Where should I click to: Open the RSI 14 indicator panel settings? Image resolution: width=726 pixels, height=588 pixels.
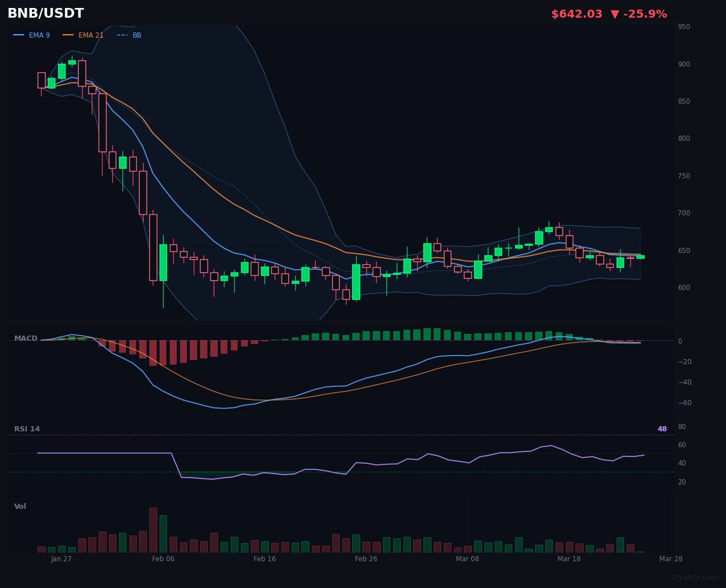(27, 428)
